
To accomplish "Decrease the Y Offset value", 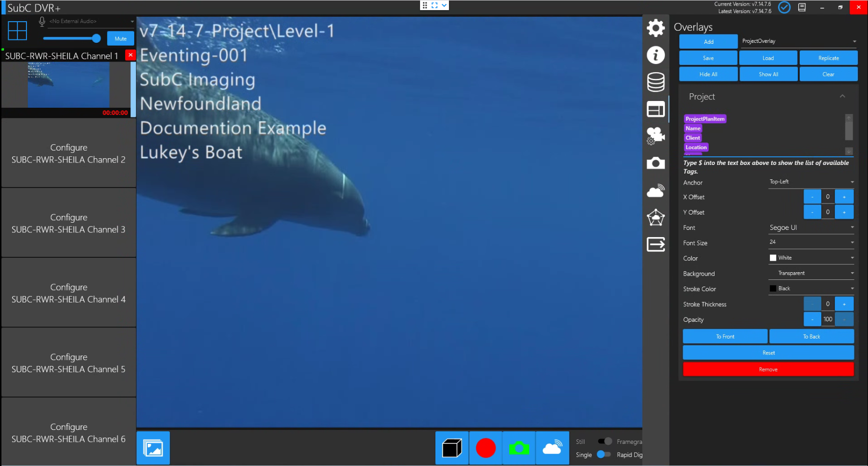I will (813, 212).
